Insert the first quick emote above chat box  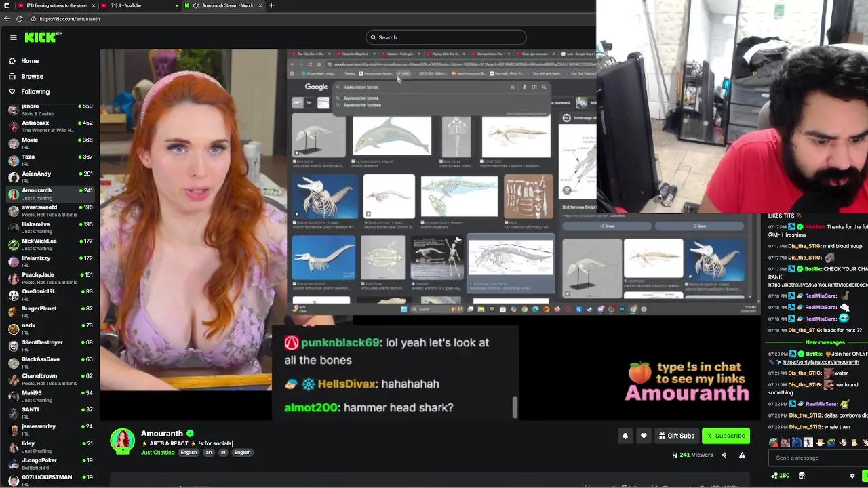point(774,442)
